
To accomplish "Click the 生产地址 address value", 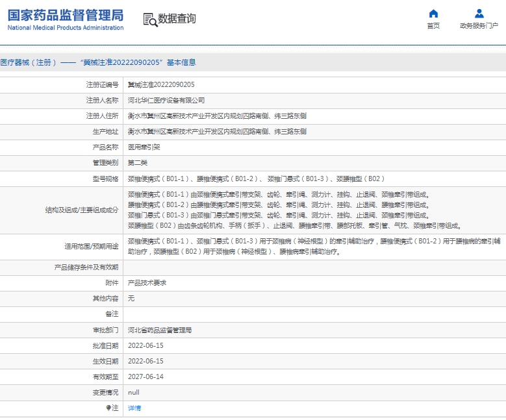I will (217, 132).
